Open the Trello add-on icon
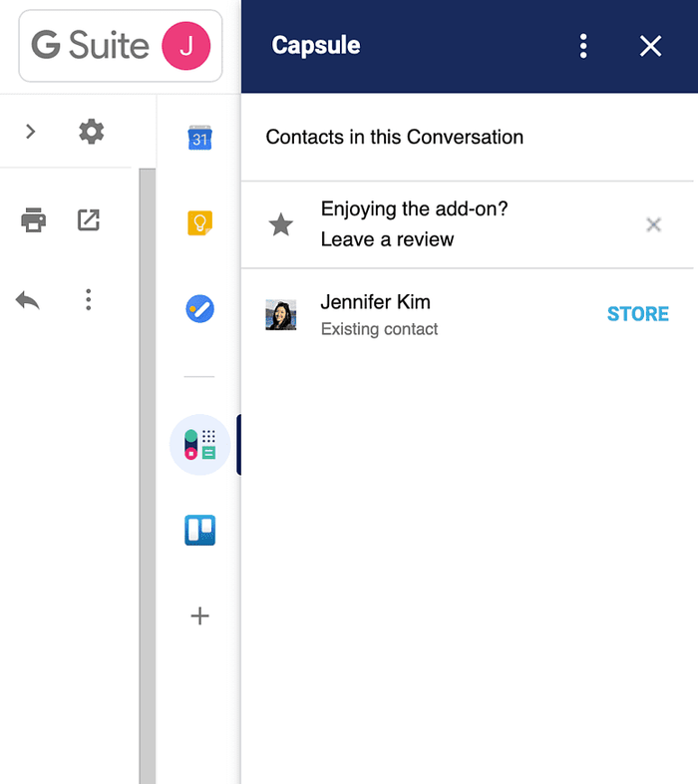 [200, 530]
